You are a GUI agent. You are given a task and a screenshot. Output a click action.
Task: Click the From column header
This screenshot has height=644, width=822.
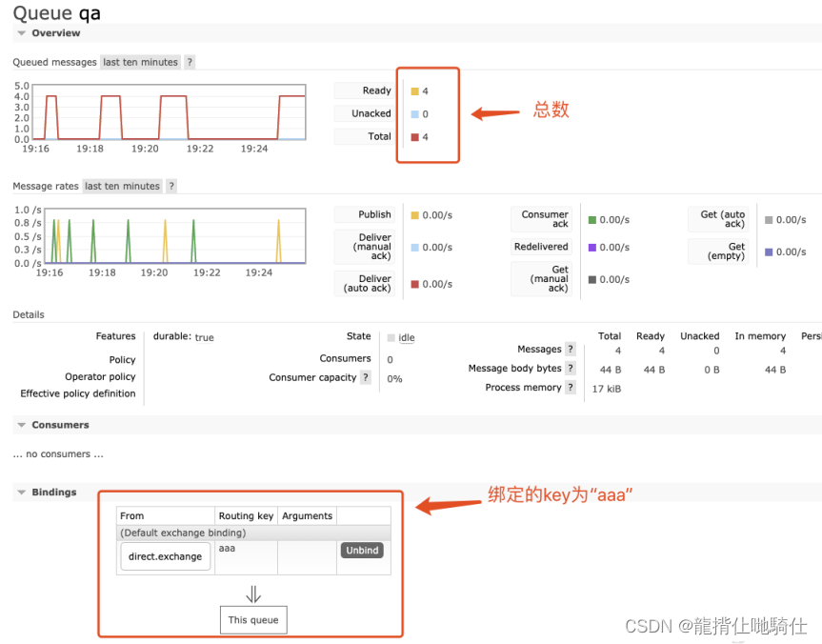click(x=166, y=516)
